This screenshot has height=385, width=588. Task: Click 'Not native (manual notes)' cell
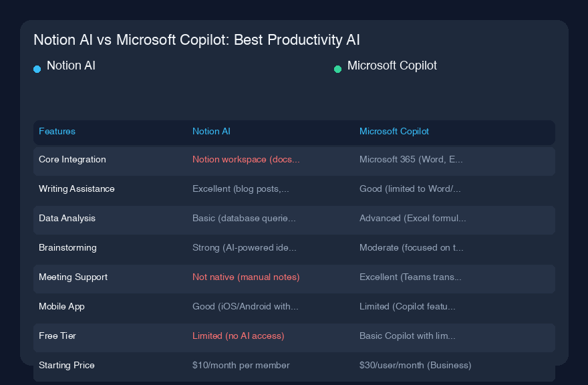(x=246, y=277)
